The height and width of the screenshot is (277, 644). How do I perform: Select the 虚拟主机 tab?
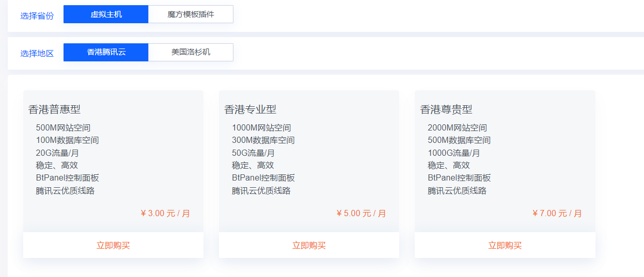pos(106,14)
